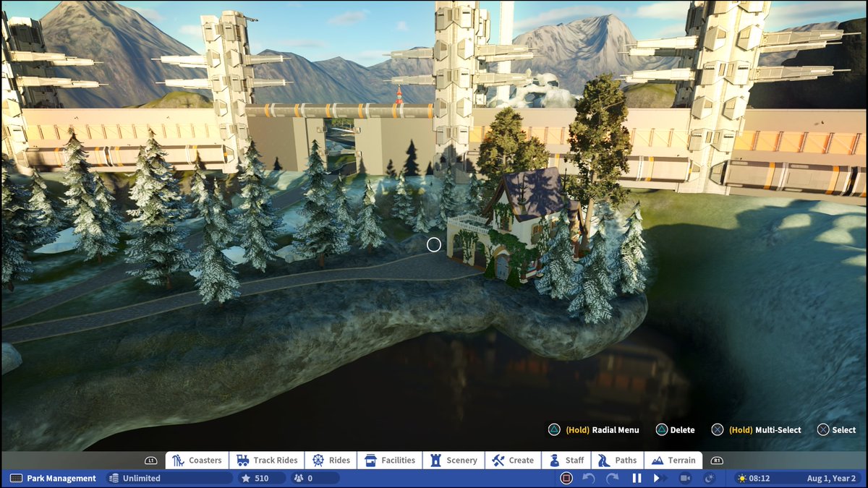Click the 08:12 time-of-day display

click(754, 478)
